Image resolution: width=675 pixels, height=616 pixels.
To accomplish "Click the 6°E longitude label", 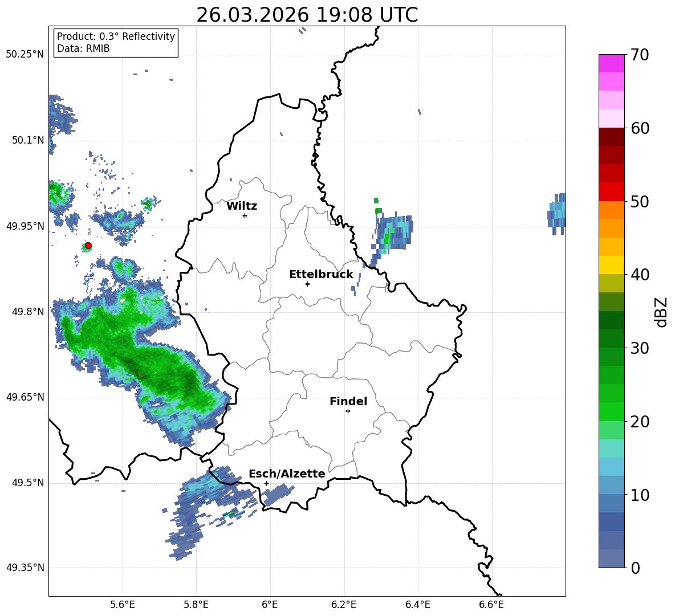I will pyautogui.click(x=270, y=605).
